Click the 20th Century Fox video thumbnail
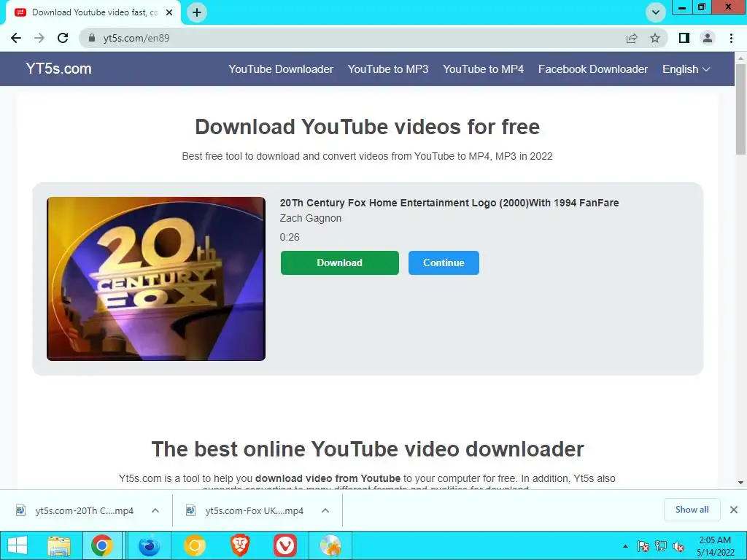747x560 pixels. coord(156,279)
